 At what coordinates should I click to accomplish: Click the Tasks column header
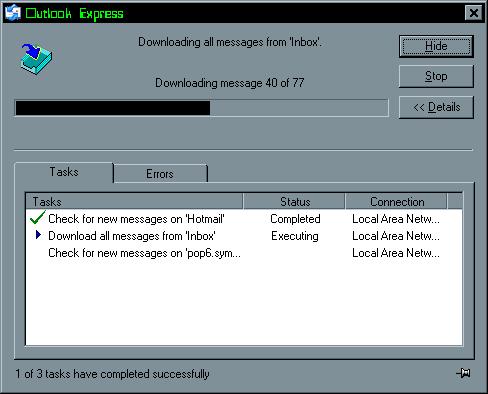[135, 201]
